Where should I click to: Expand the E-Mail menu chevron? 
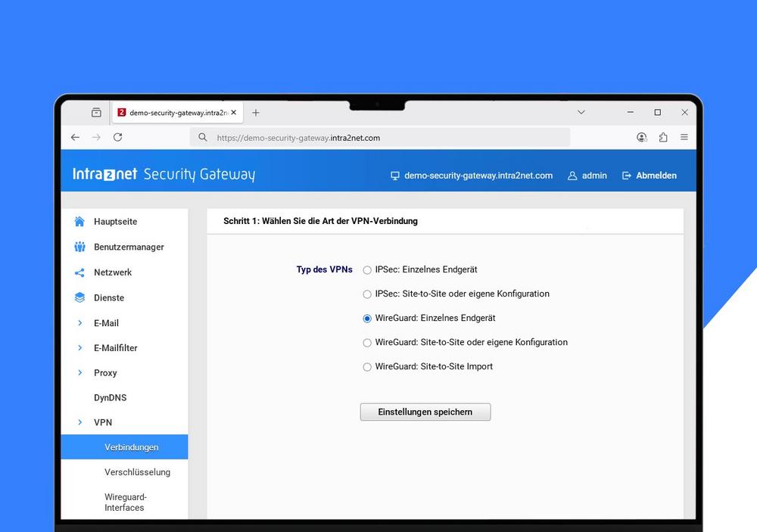[79, 323]
